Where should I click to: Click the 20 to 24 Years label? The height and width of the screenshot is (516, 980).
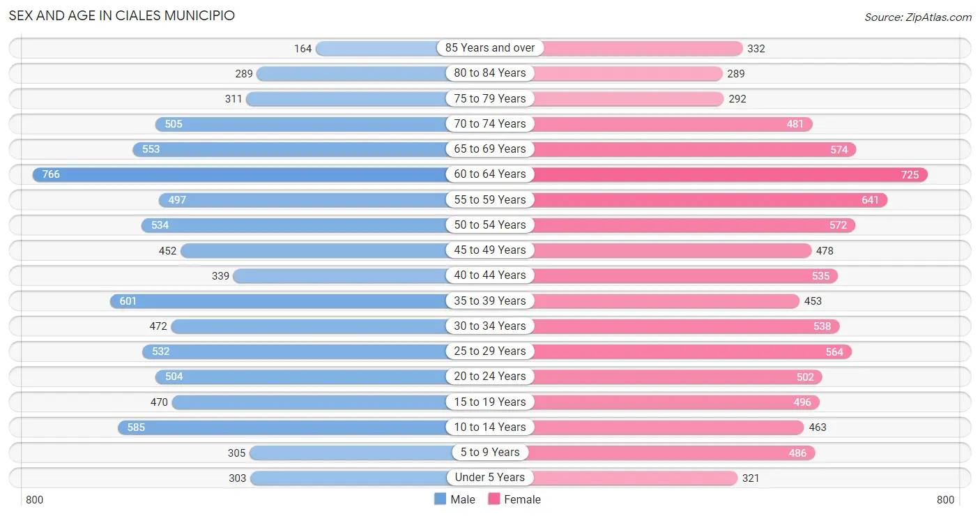(x=490, y=377)
